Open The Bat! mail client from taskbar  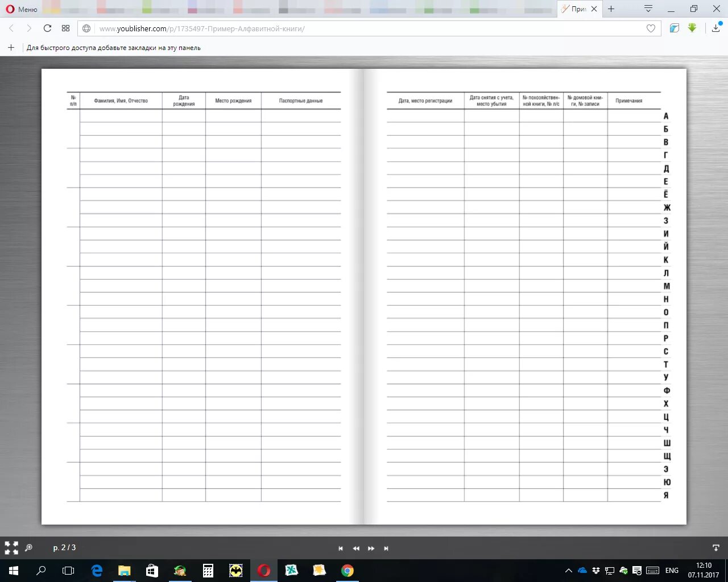pos(236,571)
